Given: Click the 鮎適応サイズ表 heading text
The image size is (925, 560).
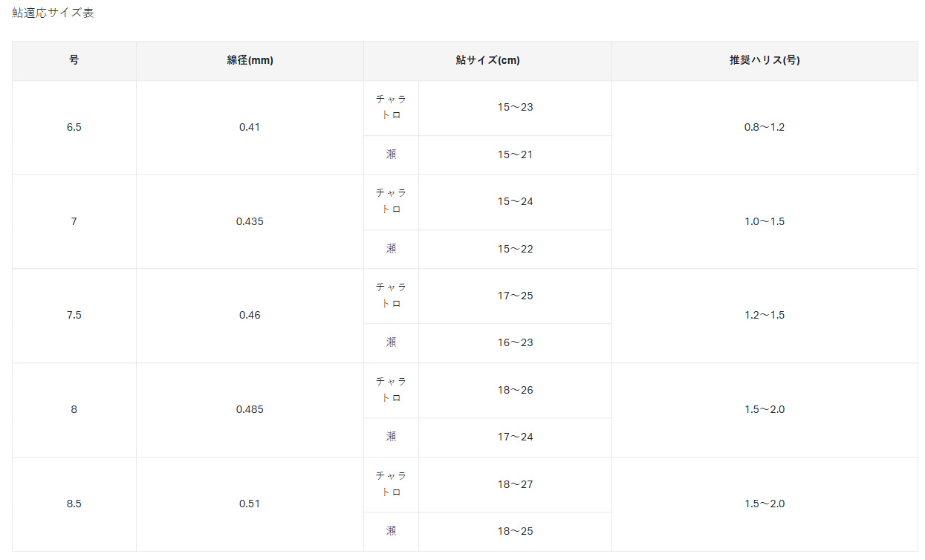Looking at the screenshot, I should coord(53,13).
